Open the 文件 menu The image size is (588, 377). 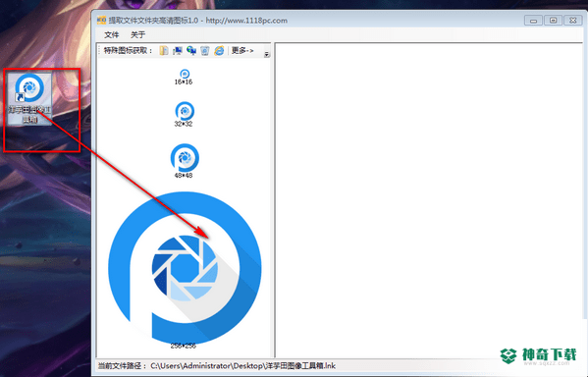coord(111,35)
